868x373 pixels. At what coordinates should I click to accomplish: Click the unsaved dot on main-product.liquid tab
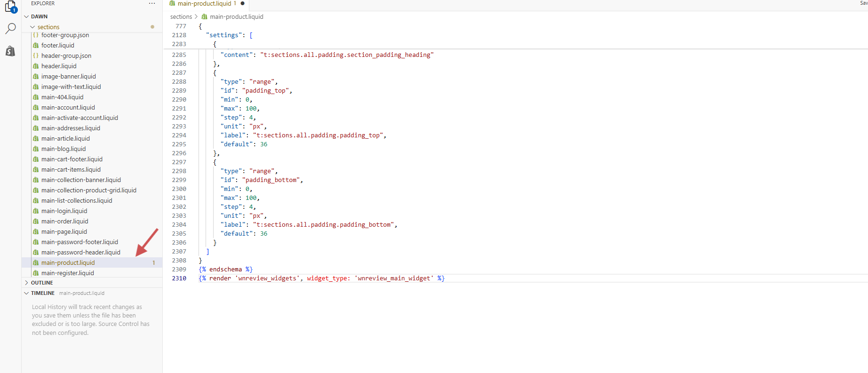coord(243,3)
